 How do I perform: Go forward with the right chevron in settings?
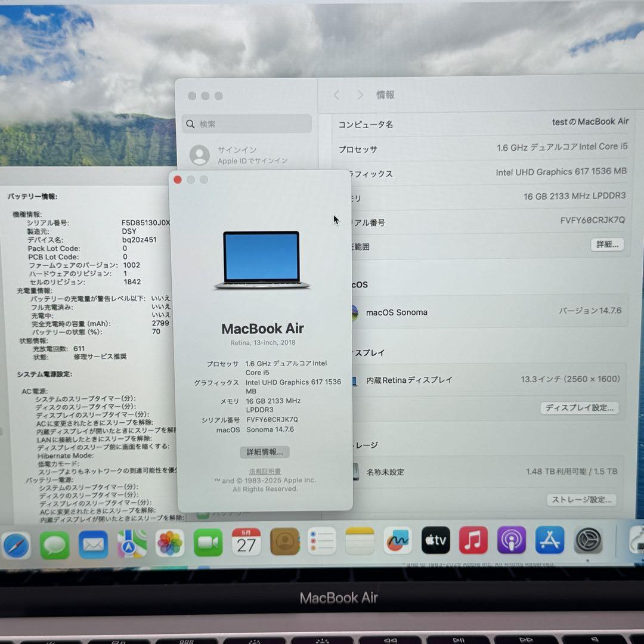(360, 95)
